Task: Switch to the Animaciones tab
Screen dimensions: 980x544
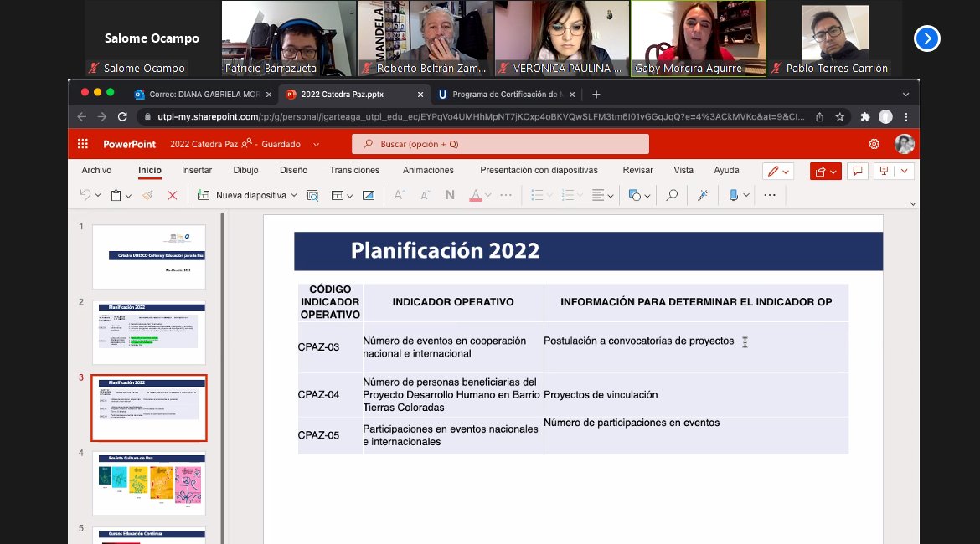Action: point(428,170)
